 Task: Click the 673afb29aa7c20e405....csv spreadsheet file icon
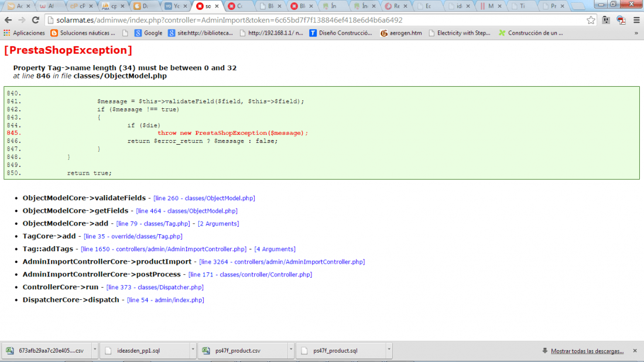click(x=10, y=350)
